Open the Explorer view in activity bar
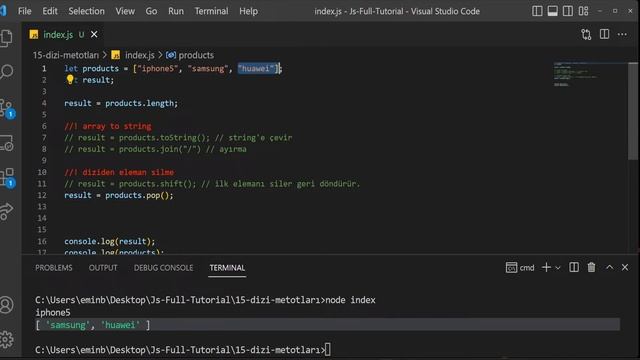640x360 pixels. pyautogui.click(x=7, y=38)
